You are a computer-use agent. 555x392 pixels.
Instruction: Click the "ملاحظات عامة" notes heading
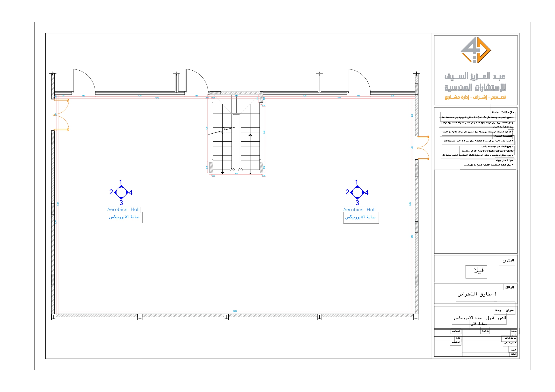[x=503, y=112]
